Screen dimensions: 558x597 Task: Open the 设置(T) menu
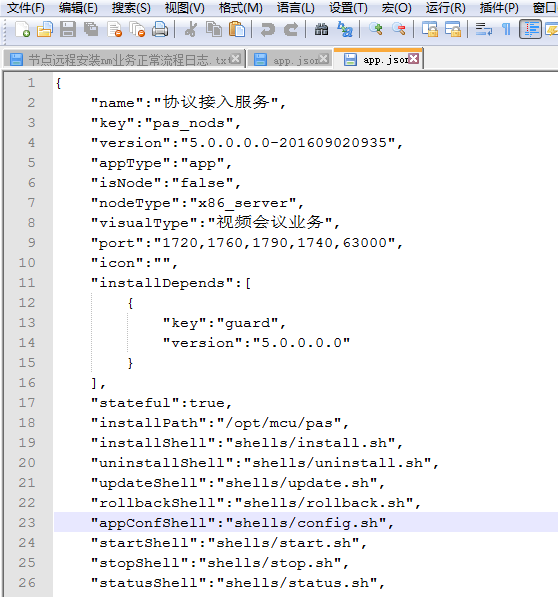pyautogui.click(x=348, y=8)
